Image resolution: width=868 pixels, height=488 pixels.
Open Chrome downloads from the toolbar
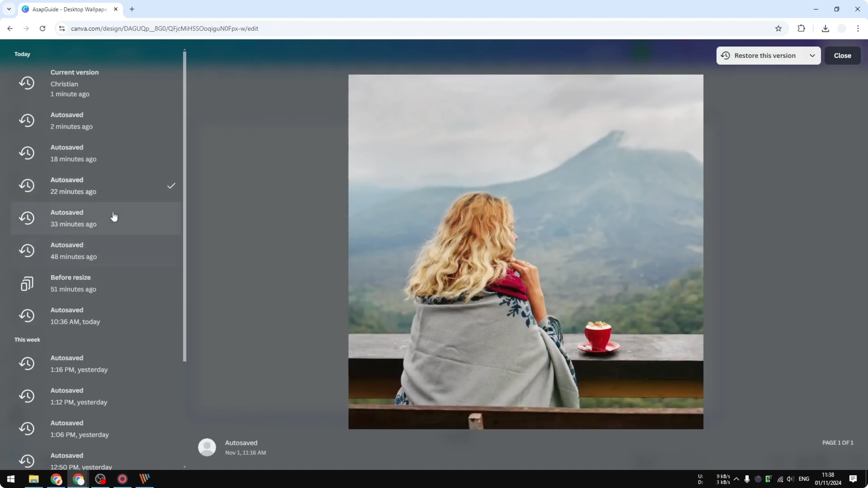825,29
